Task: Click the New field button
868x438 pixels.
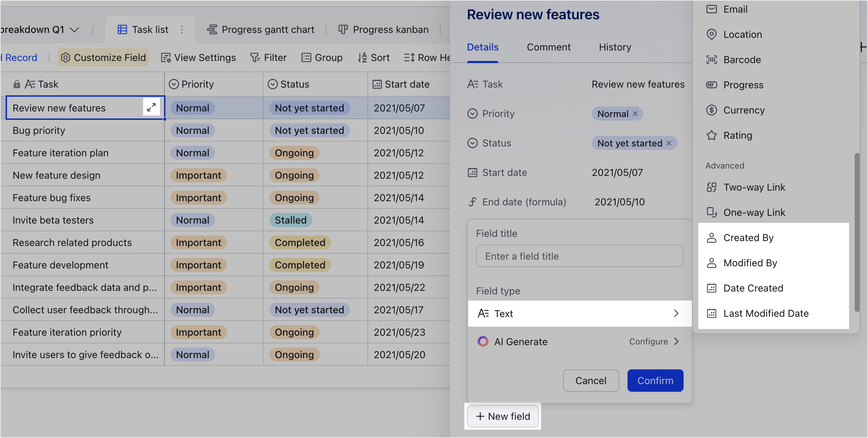Action: [x=503, y=416]
